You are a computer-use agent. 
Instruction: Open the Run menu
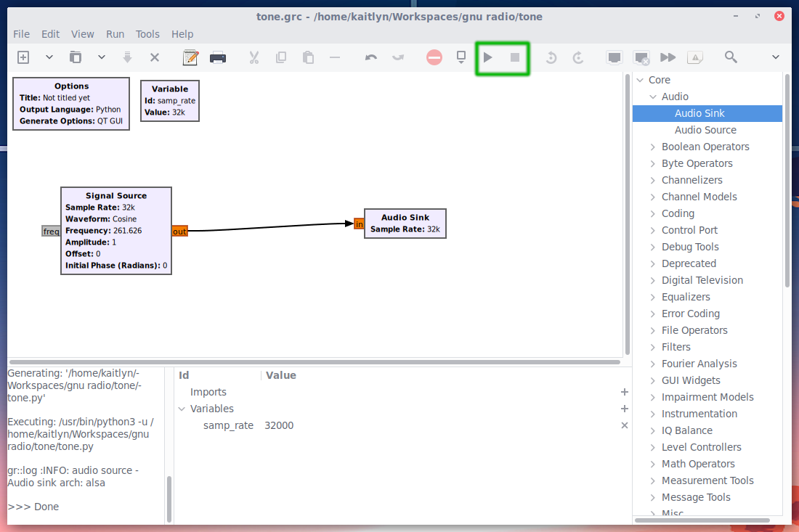pyautogui.click(x=115, y=34)
